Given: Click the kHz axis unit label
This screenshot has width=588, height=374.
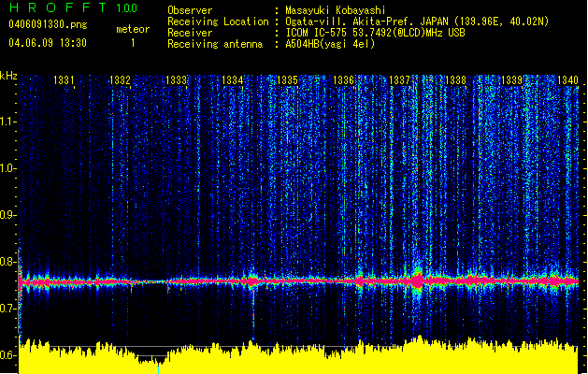Looking at the screenshot, I should (x=8, y=76).
